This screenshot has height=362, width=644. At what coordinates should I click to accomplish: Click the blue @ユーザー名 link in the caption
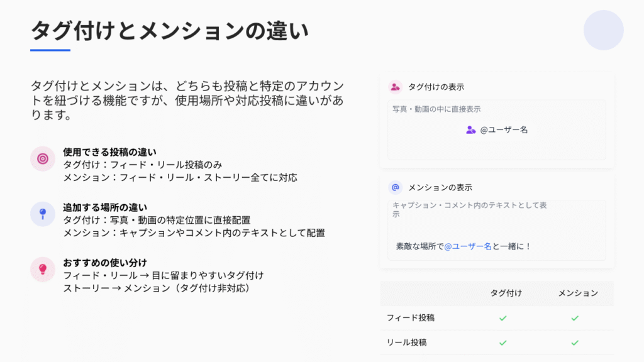[x=468, y=246]
